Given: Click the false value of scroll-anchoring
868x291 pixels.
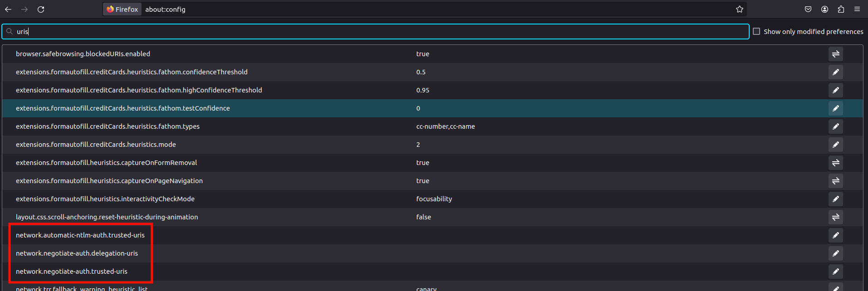Looking at the screenshot, I should coord(424,217).
